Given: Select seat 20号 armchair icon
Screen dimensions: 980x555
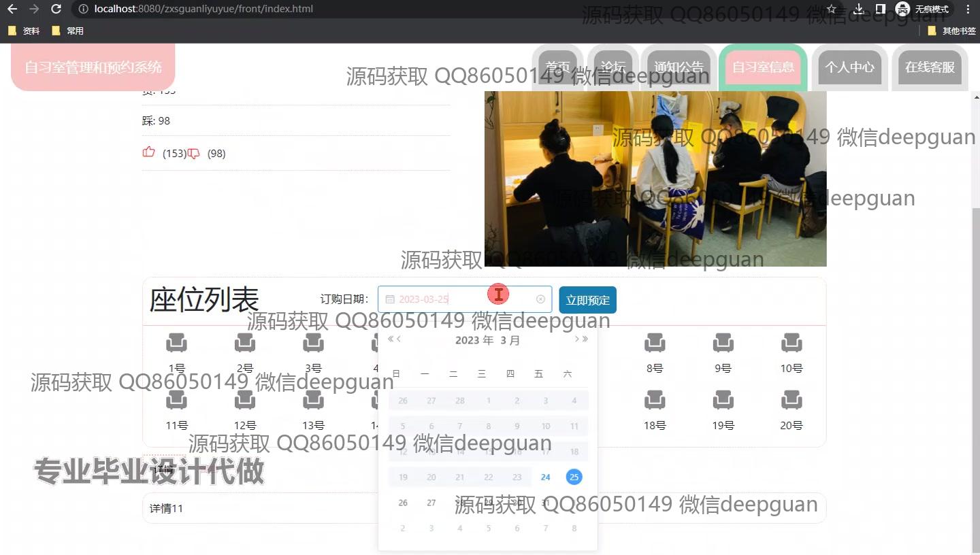Looking at the screenshot, I should (791, 400).
